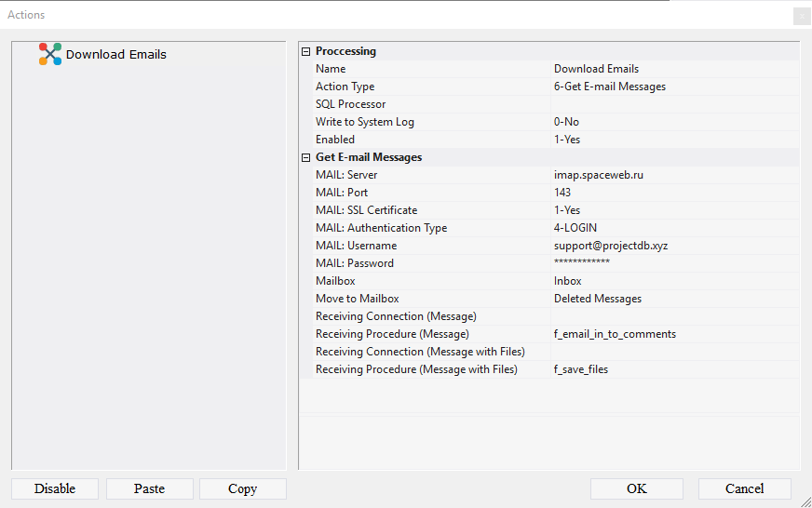812x508 pixels.
Task: Select the masked MAIL Password field
Action: click(x=674, y=263)
